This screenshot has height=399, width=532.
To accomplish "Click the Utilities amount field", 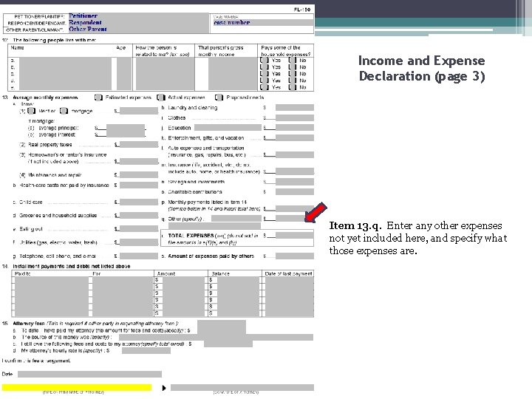I will [x=139, y=242].
